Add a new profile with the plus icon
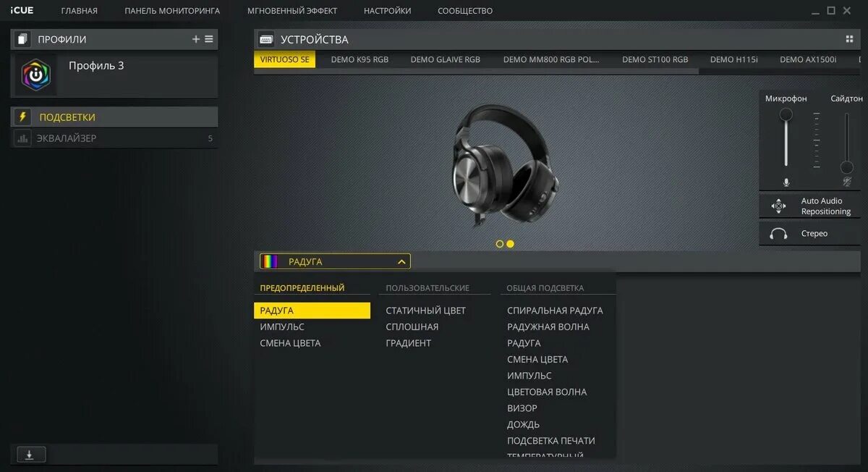Screen dimensions: 868x472 point(195,39)
